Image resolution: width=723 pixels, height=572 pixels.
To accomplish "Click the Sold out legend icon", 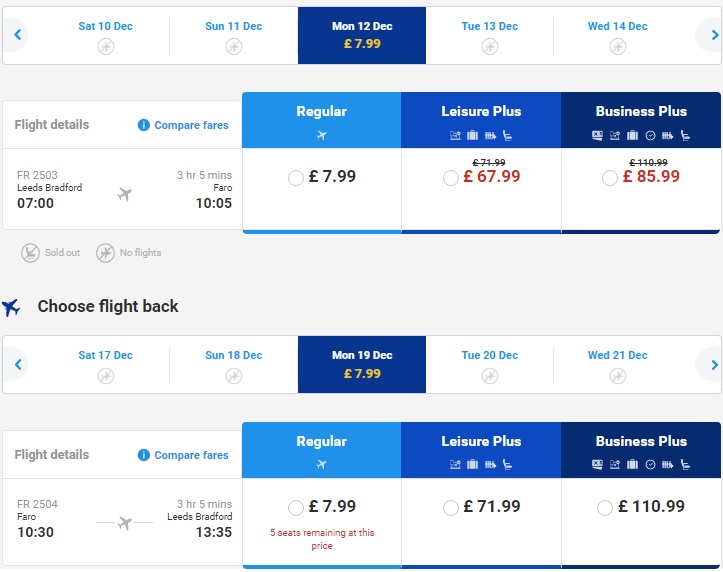I will pyautogui.click(x=30, y=253).
